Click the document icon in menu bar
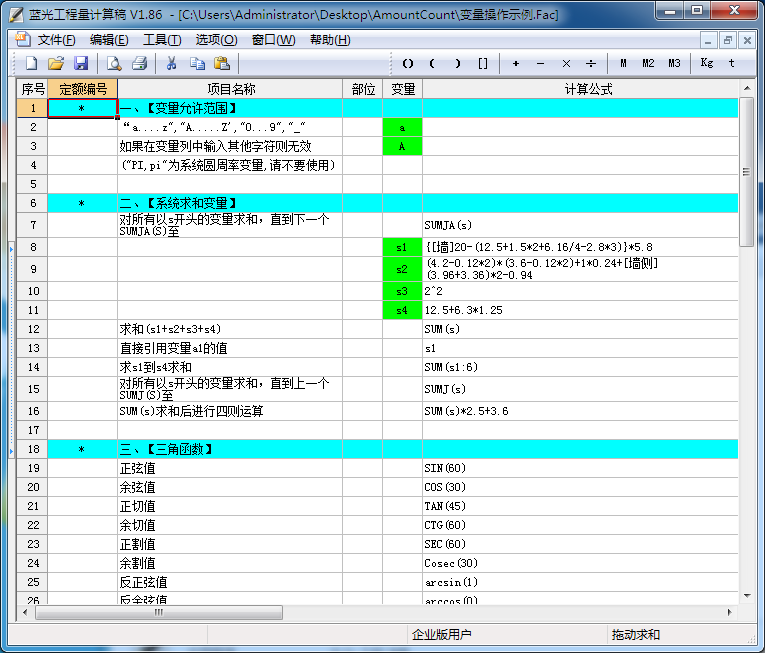This screenshot has height=653, width=765. point(22,39)
